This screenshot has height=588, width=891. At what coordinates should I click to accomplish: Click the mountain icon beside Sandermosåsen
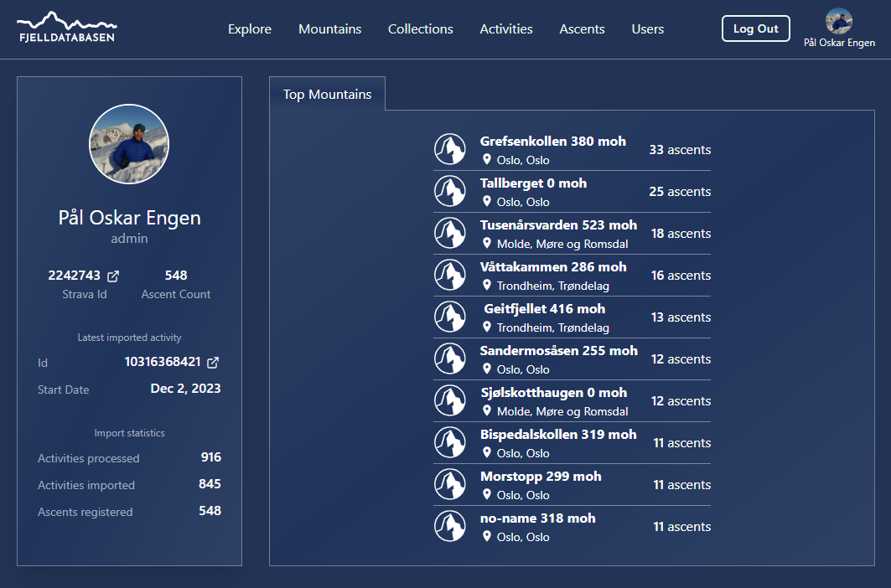click(450, 359)
